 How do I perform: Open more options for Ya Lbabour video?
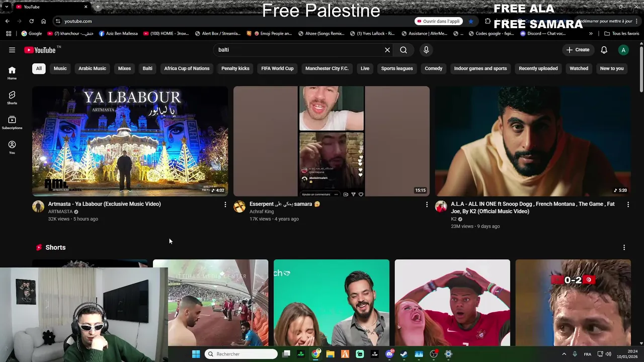pyautogui.click(x=225, y=205)
